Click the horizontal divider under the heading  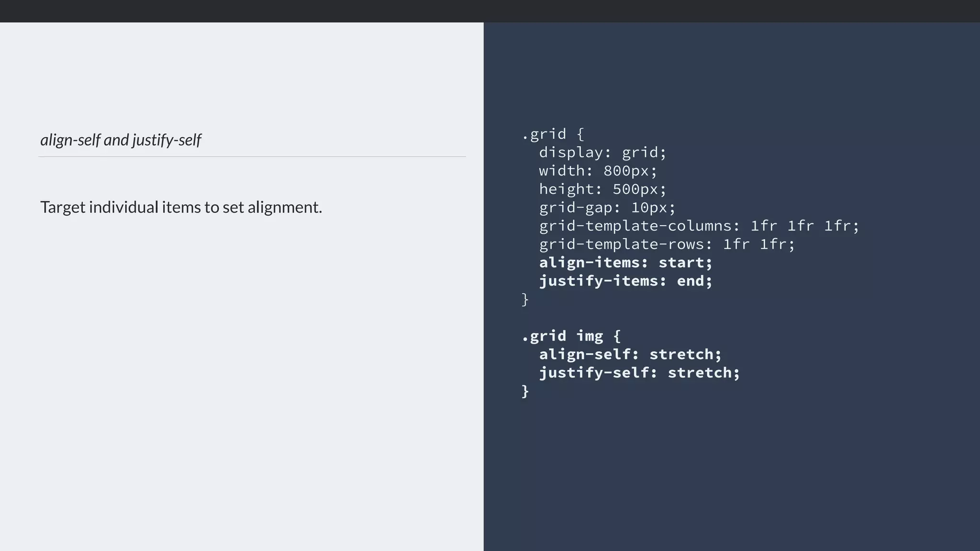click(x=252, y=156)
